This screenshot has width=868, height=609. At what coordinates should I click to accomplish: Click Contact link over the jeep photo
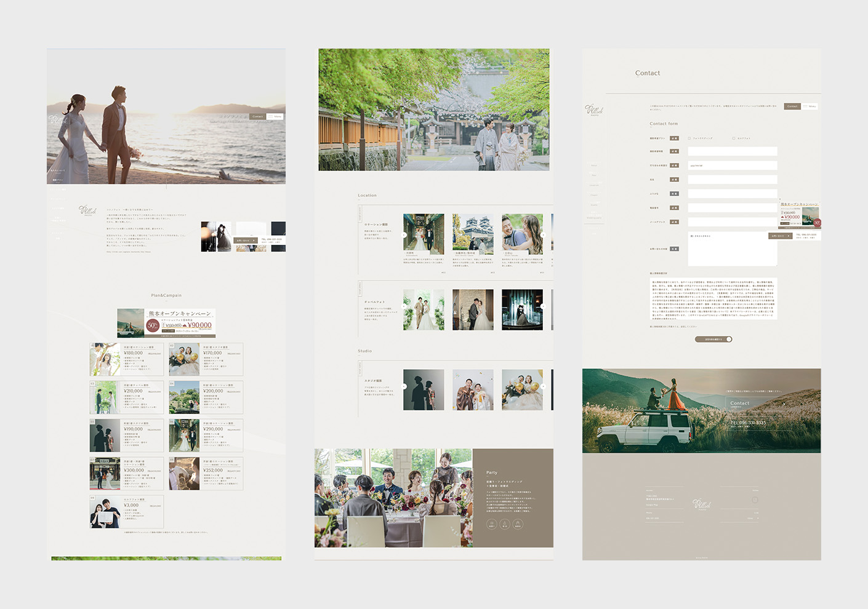click(740, 404)
